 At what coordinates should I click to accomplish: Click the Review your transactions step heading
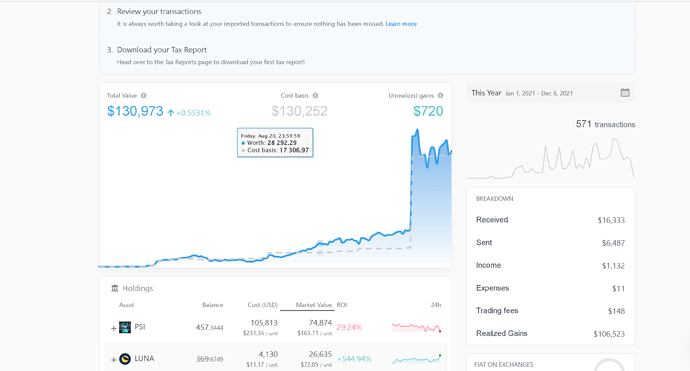point(159,11)
